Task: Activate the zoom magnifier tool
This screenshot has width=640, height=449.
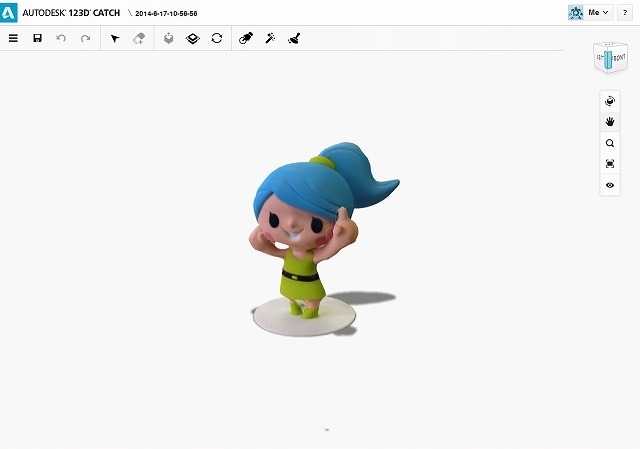Action: click(610, 143)
